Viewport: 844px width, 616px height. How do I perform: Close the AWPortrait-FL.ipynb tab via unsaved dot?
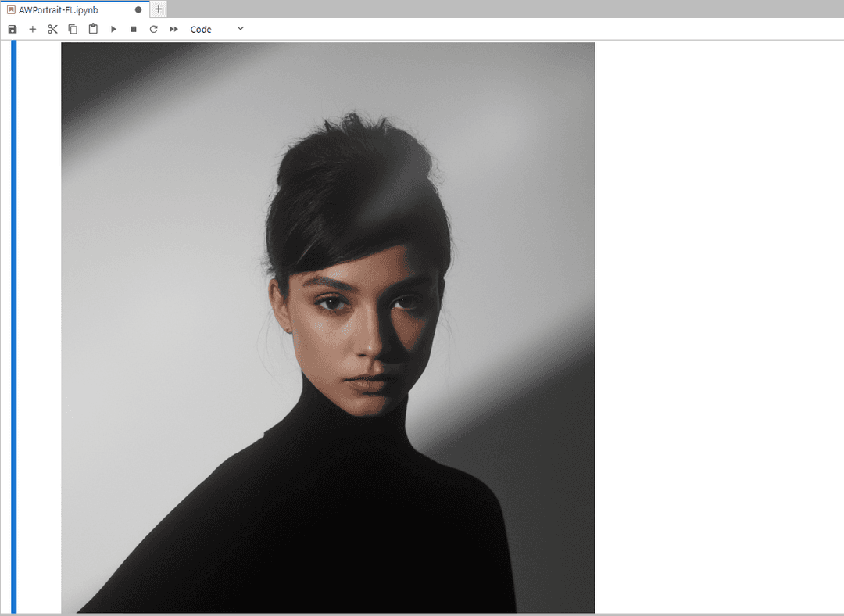click(138, 9)
